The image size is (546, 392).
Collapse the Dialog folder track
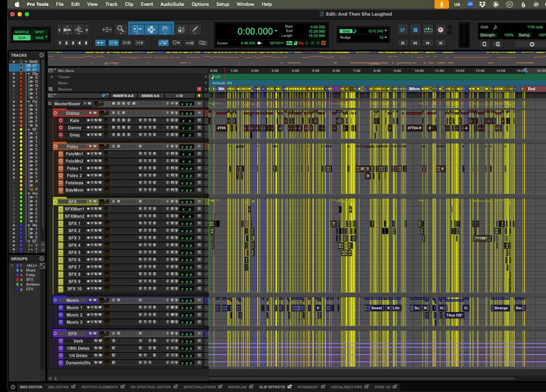pyautogui.click(x=55, y=113)
